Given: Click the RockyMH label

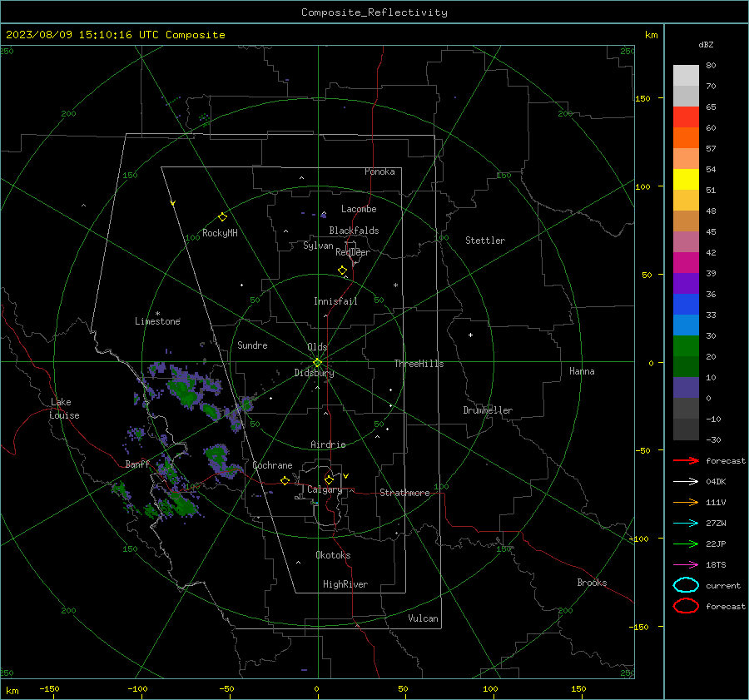Looking at the screenshot, I should pyautogui.click(x=220, y=233).
